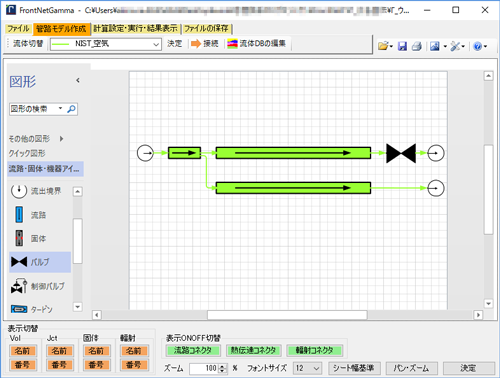Click the inlet boundary circle at left of diagram
The width and height of the screenshot is (500, 378).
[x=145, y=153]
